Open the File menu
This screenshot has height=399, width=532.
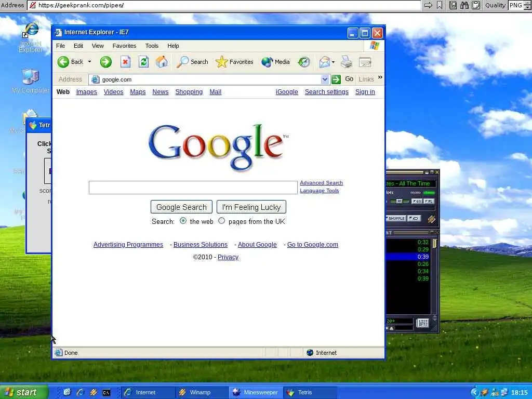(61, 46)
